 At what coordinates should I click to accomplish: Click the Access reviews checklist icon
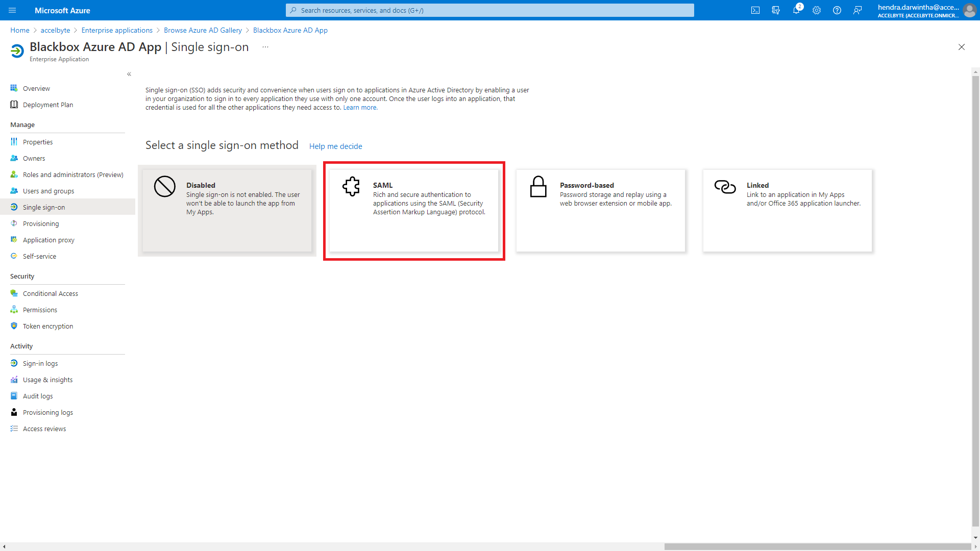click(14, 429)
